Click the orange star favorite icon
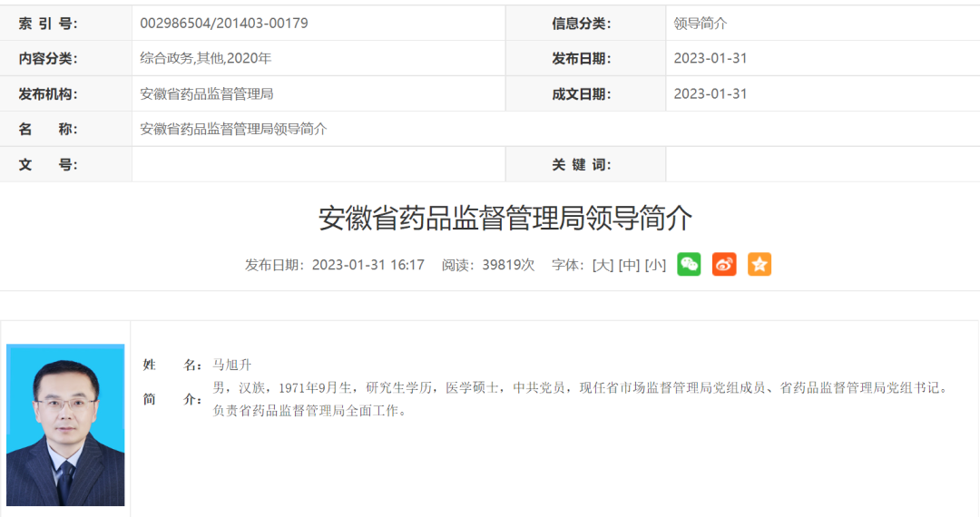 (x=759, y=264)
